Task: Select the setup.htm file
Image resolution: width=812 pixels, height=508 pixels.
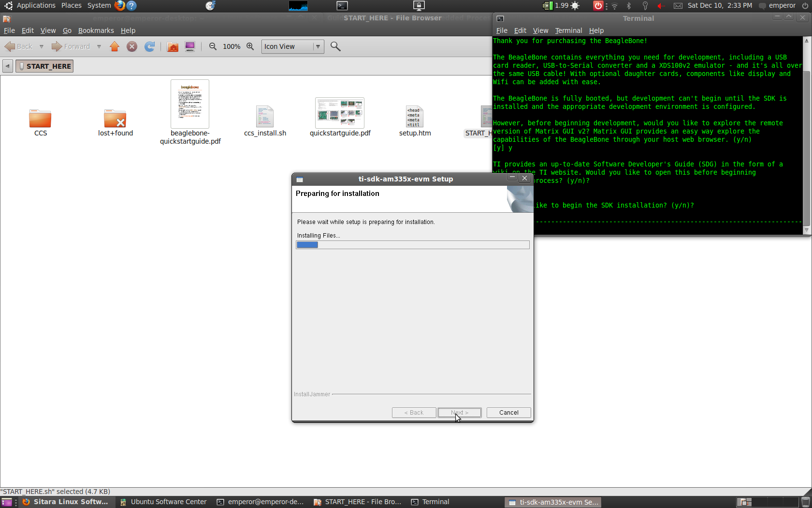Action: click(x=415, y=117)
